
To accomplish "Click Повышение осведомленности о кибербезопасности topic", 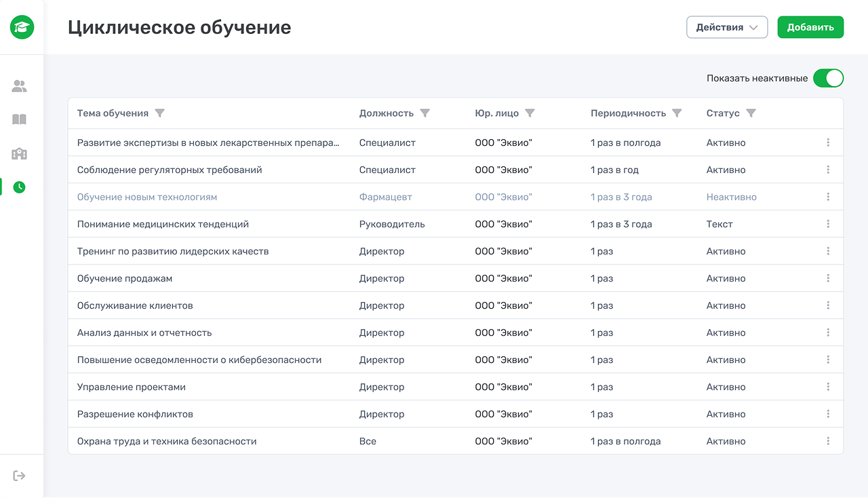I will [199, 360].
